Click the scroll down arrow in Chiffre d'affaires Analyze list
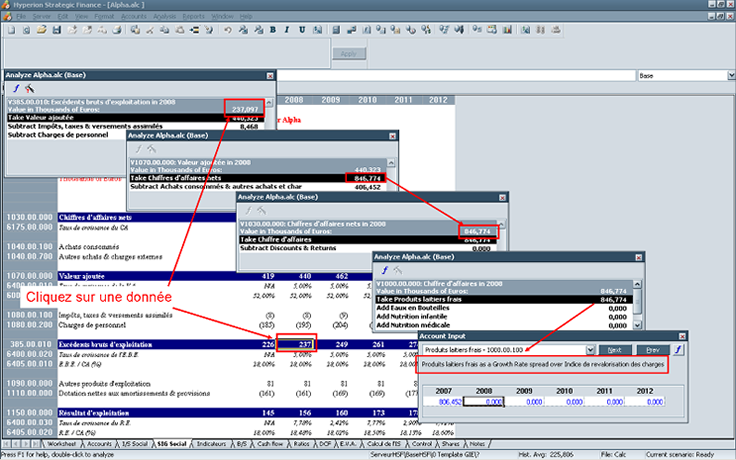This screenshot has width=736, height=460. point(637,325)
